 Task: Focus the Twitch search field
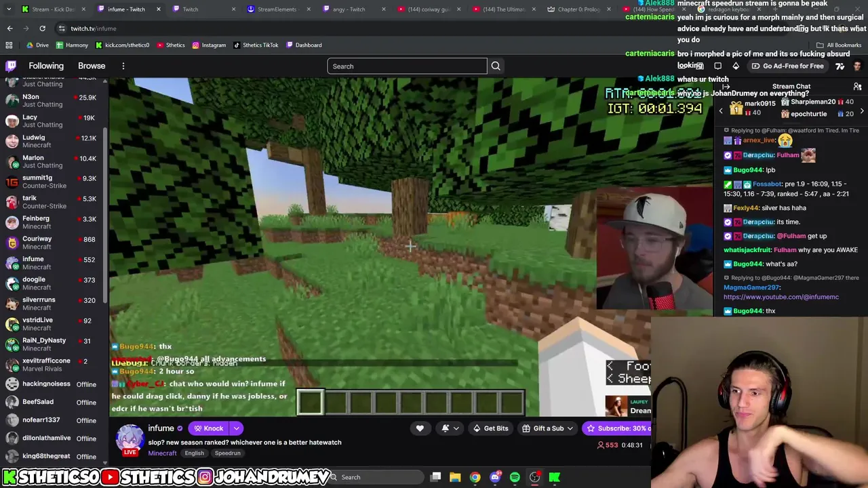(x=407, y=66)
